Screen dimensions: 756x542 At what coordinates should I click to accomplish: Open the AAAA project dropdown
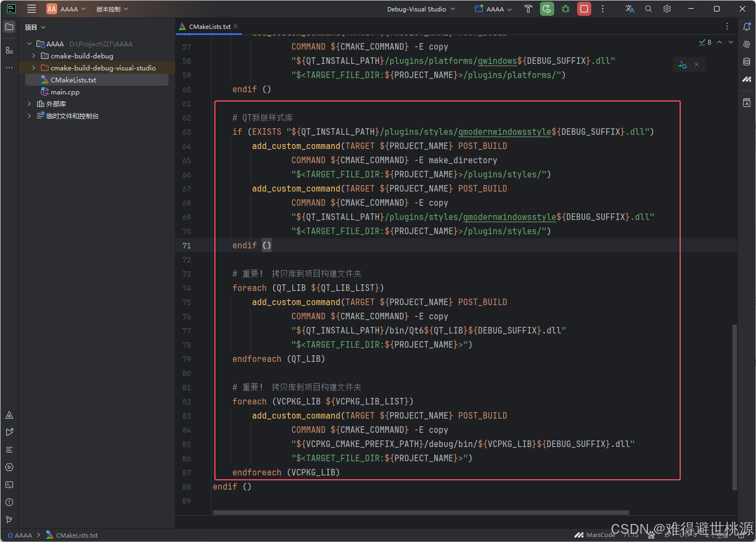coord(67,9)
